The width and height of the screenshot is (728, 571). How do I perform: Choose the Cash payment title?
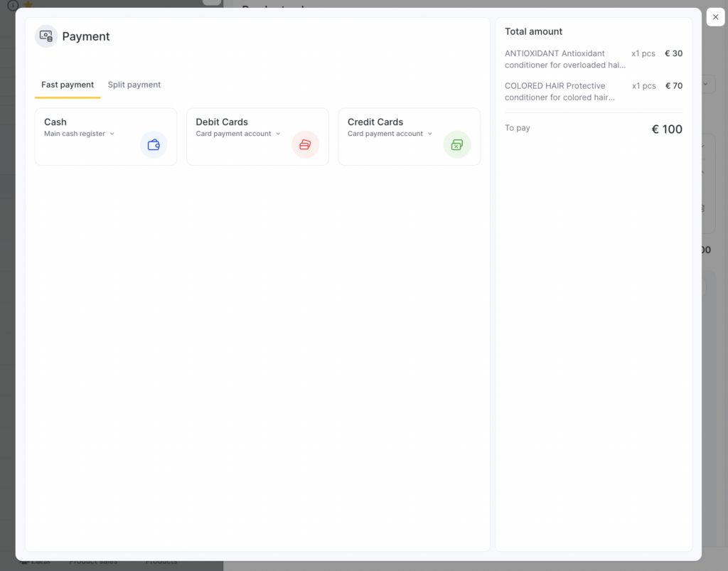point(55,122)
